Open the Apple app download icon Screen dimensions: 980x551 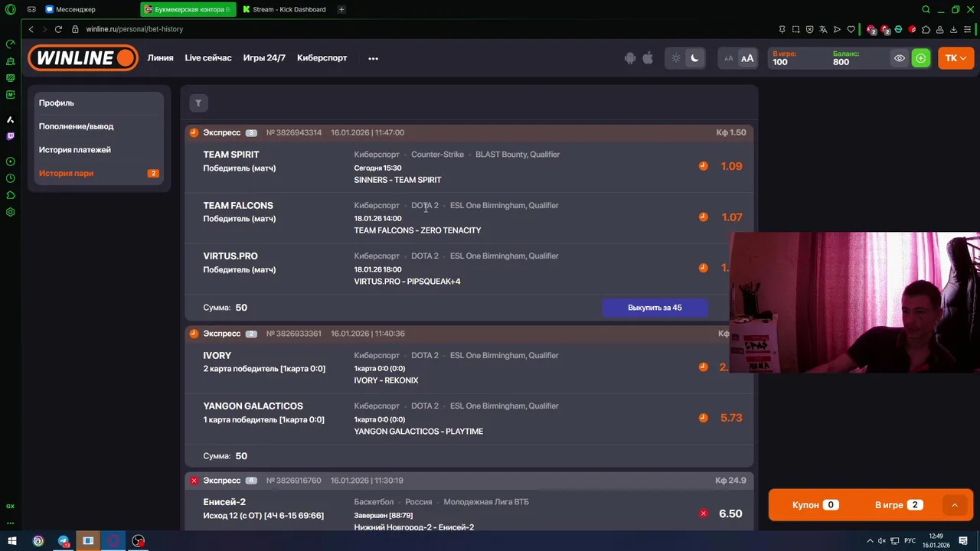click(648, 58)
